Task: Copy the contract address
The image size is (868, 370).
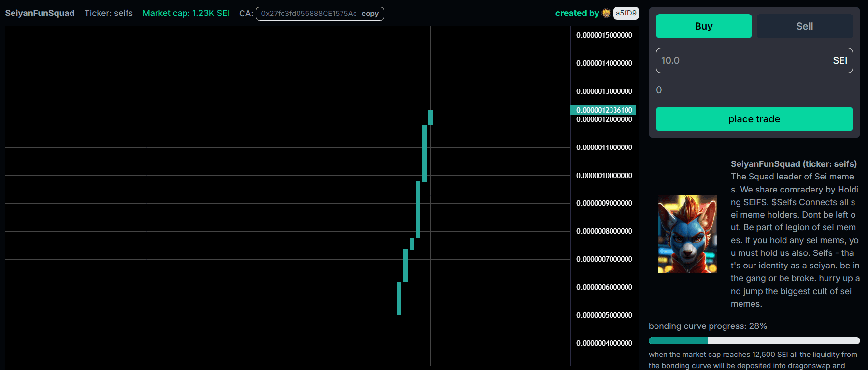Action: pyautogui.click(x=370, y=14)
